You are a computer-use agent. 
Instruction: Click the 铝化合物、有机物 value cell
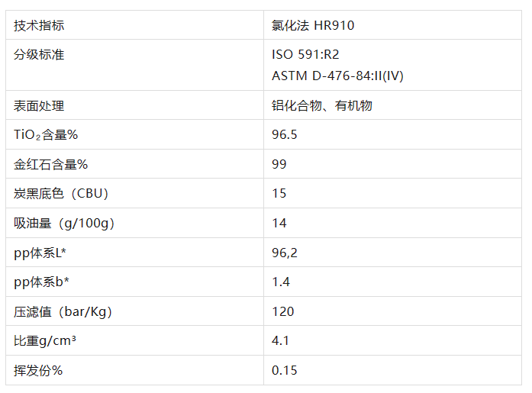(322, 106)
